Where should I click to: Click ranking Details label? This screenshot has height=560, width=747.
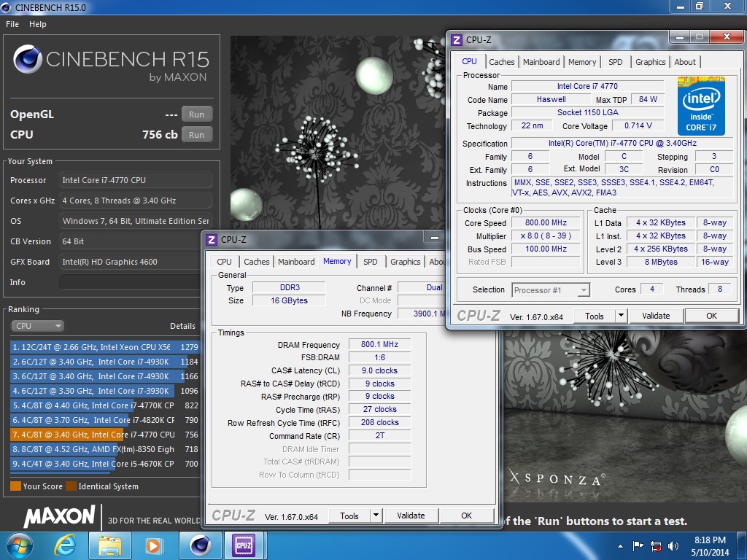point(182,326)
